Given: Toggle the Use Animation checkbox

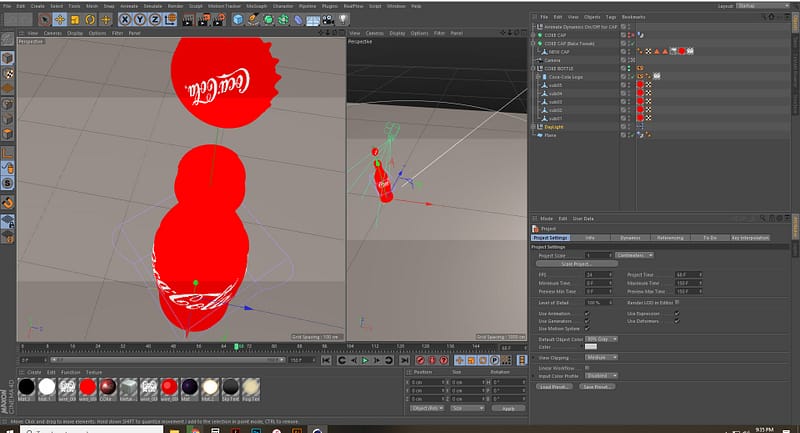Looking at the screenshot, I should tap(587, 314).
